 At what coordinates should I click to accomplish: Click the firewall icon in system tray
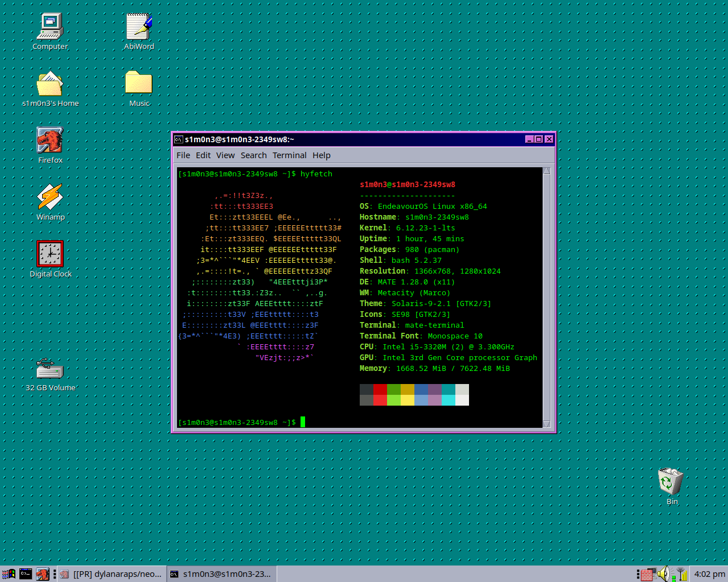coord(647,574)
